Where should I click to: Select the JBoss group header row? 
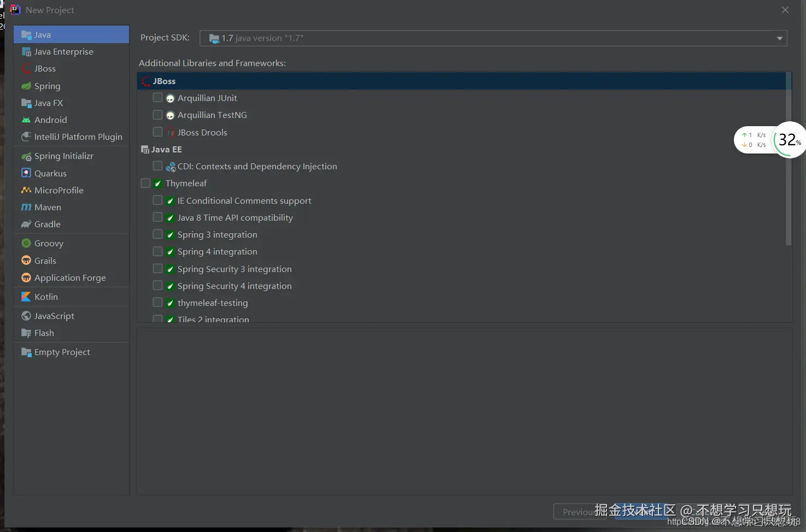pos(461,81)
